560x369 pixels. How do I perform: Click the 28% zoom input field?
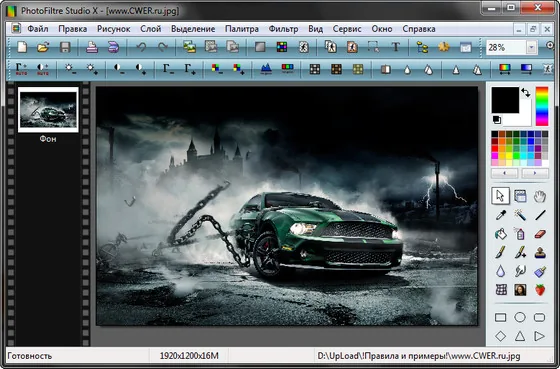[506, 48]
